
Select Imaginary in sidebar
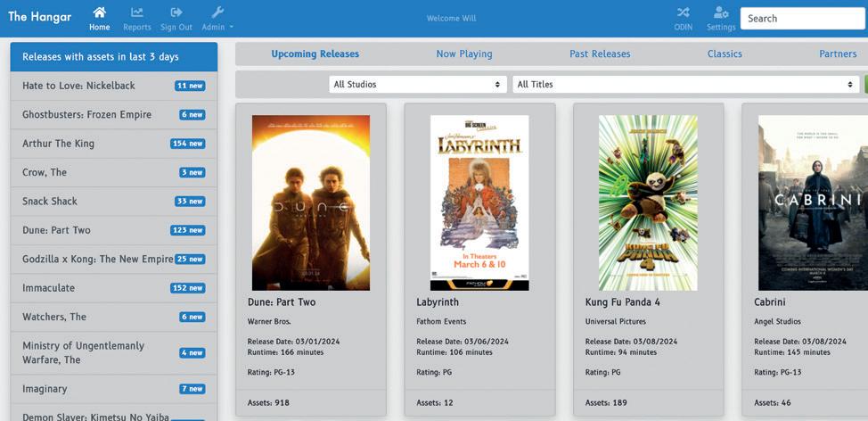pos(113,388)
